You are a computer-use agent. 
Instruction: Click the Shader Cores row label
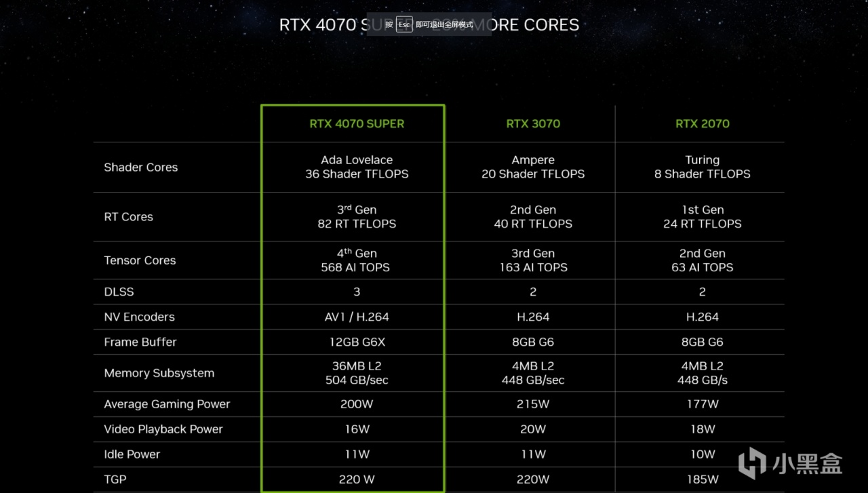click(141, 167)
